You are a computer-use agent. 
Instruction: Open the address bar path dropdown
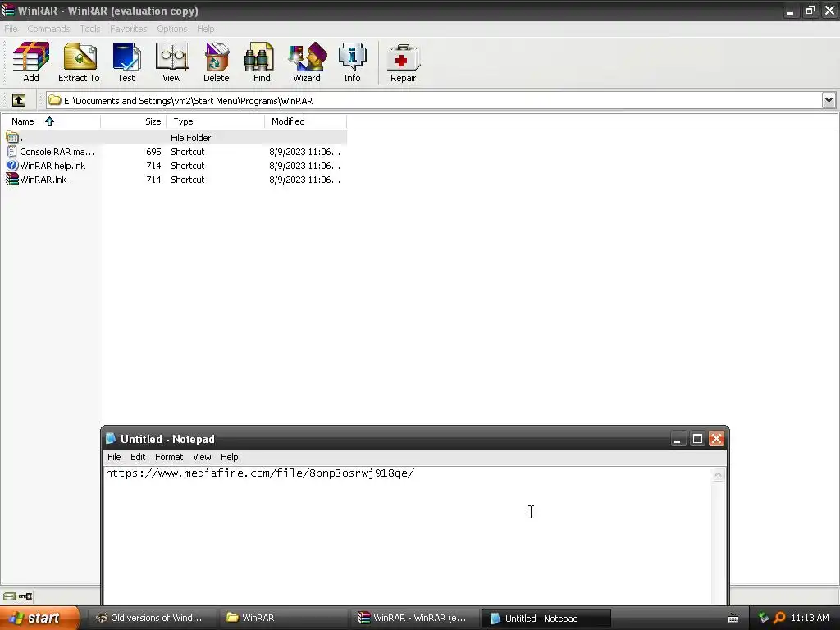829,100
